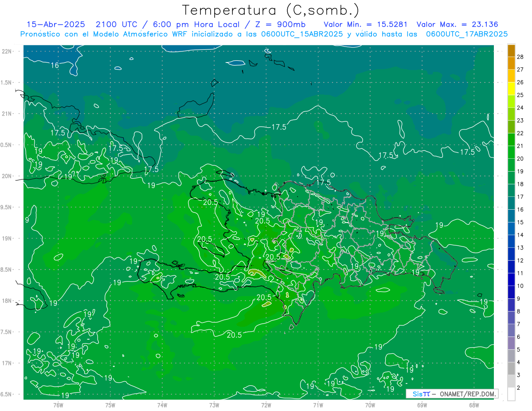
Task: Click colorbar label '2'
Action: click(x=518, y=388)
